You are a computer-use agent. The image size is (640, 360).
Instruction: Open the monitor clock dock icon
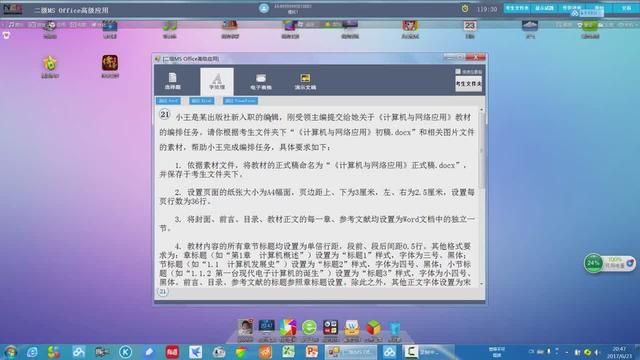click(x=267, y=327)
